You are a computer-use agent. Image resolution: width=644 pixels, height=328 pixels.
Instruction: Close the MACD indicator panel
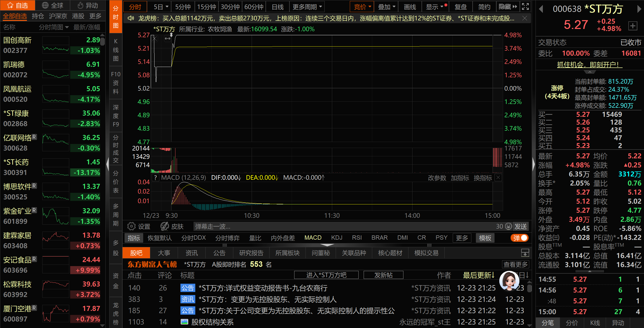[498, 178]
